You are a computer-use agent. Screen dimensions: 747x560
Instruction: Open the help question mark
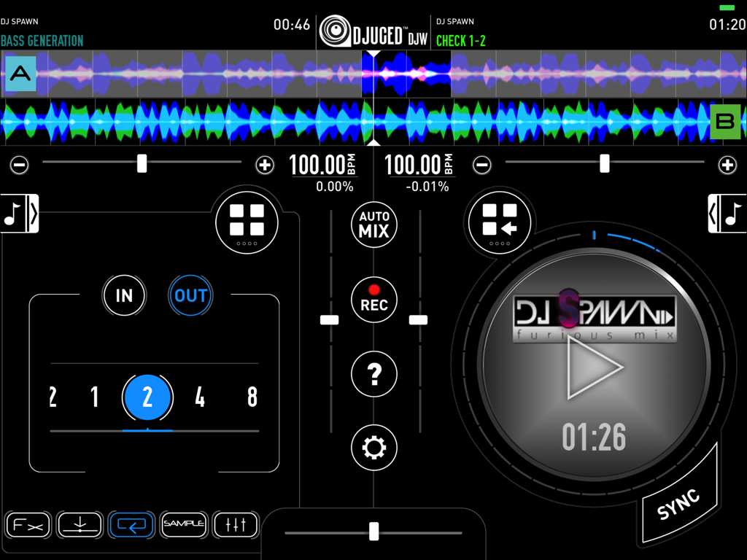click(373, 373)
